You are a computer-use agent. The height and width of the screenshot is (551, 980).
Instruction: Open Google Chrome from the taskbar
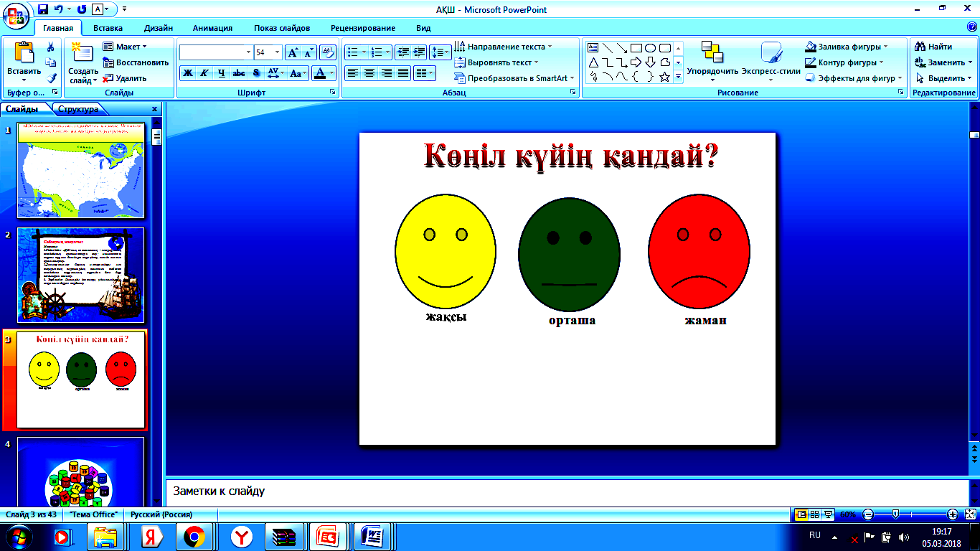click(x=194, y=536)
